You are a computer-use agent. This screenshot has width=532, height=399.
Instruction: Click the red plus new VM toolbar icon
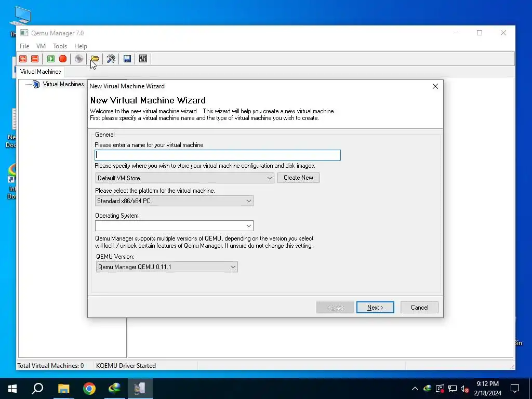(x=23, y=59)
